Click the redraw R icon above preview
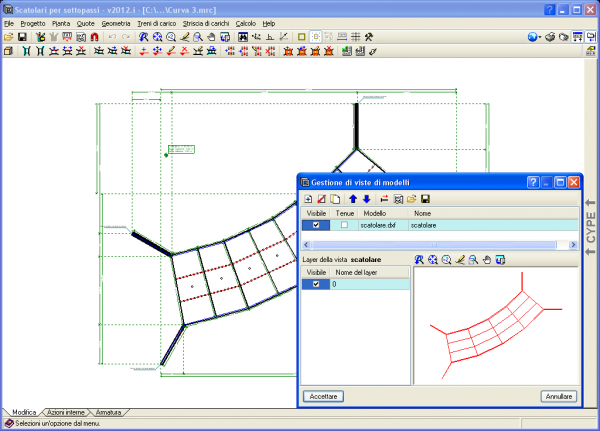 tap(419, 260)
